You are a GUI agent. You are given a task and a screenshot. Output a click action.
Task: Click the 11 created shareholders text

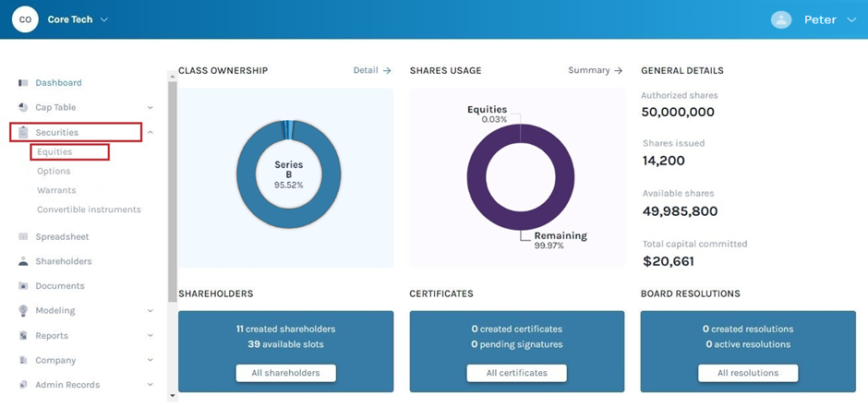(285, 329)
